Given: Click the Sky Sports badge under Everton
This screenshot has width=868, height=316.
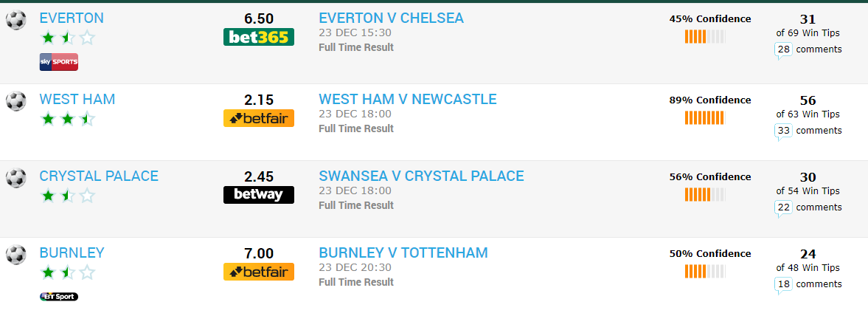Looking at the screenshot, I should pyautogui.click(x=59, y=62).
